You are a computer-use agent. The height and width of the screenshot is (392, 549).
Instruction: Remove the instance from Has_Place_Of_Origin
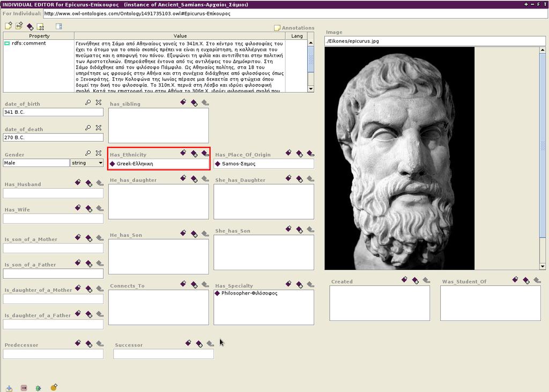click(x=310, y=153)
